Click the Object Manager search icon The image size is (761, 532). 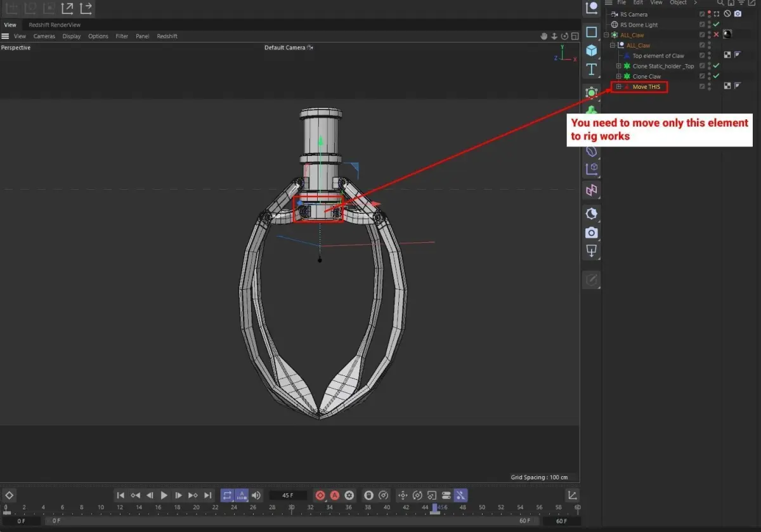coord(720,3)
